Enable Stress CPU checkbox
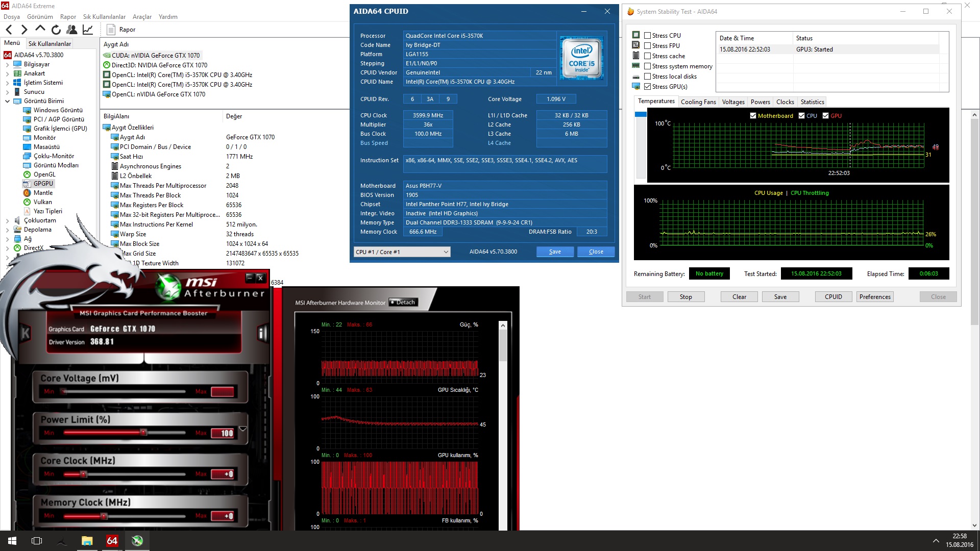The image size is (980, 551). tap(647, 36)
